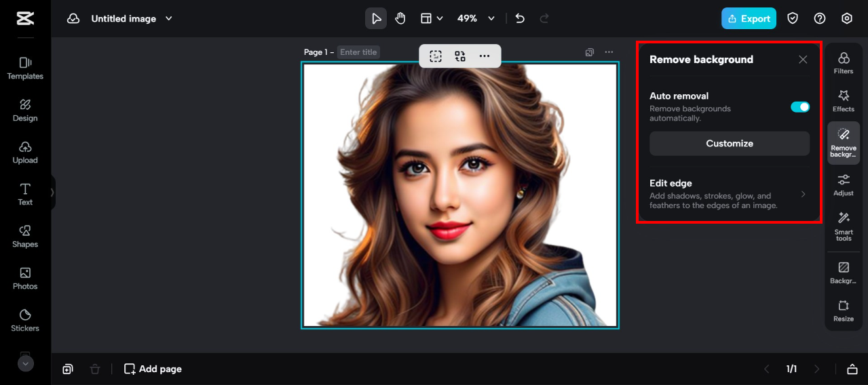Select the Remove background tool tab
The width and height of the screenshot is (868, 385).
844,143
